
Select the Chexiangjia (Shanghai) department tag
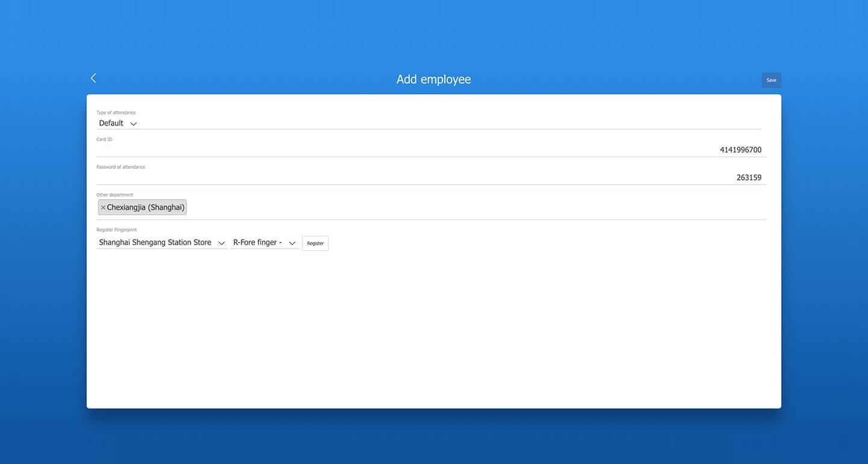pyautogui.click(x=145, y=208)
